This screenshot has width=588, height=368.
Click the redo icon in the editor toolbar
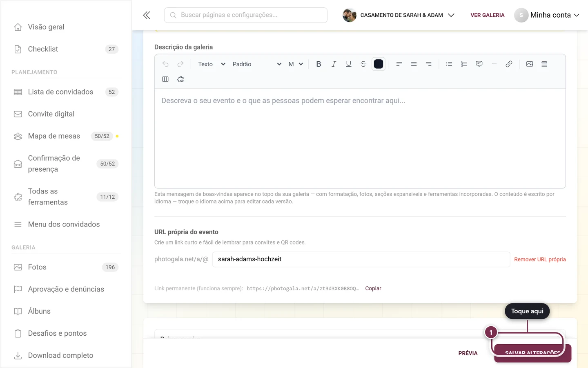pos(180,64)
